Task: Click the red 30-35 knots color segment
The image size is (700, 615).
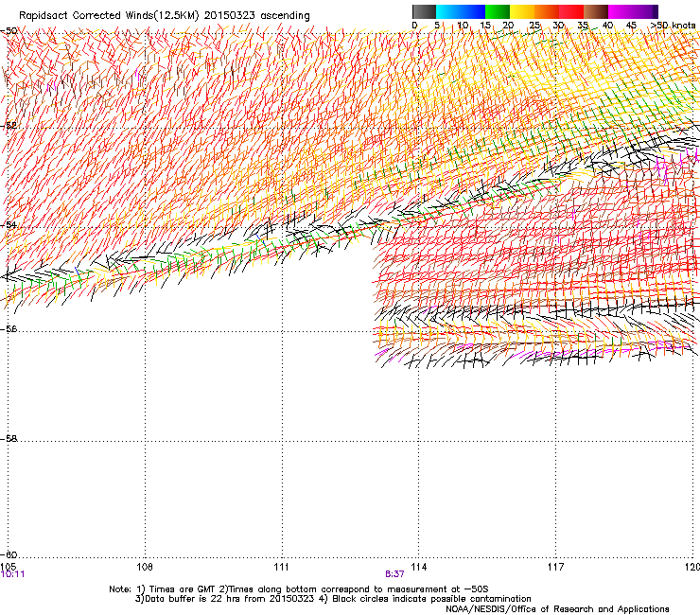Action: [571, 11]
